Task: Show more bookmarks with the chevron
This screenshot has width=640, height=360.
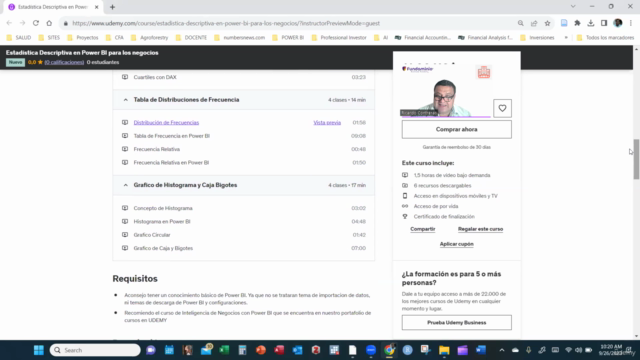Action: [566, 38]
